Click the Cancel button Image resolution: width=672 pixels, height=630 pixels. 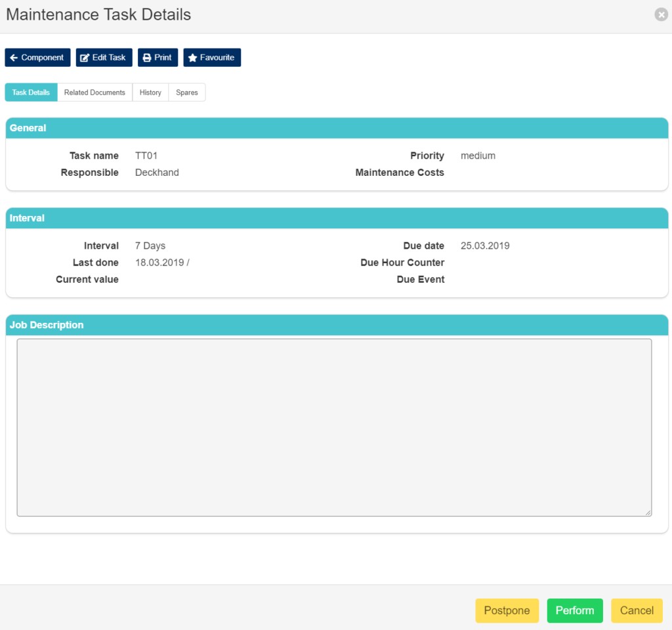pyautogui.click(x=637, y=610)
